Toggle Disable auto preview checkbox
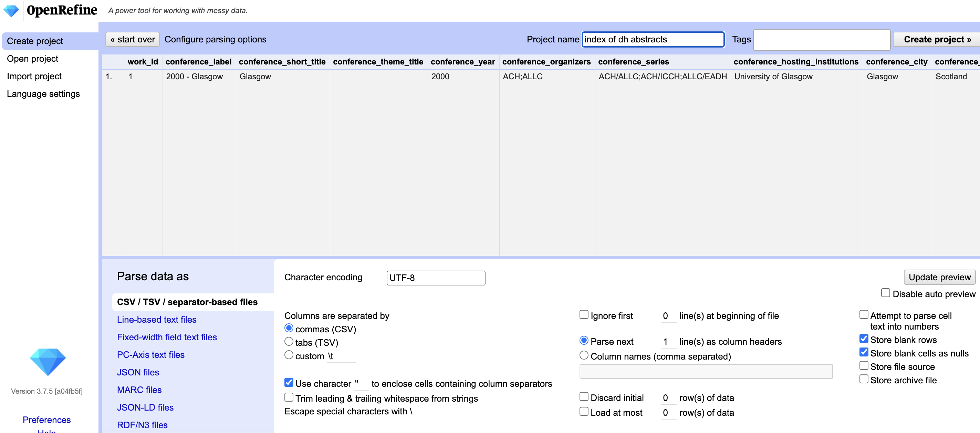The height and width of the screenshot is (433, 980). tap(885, 293)
